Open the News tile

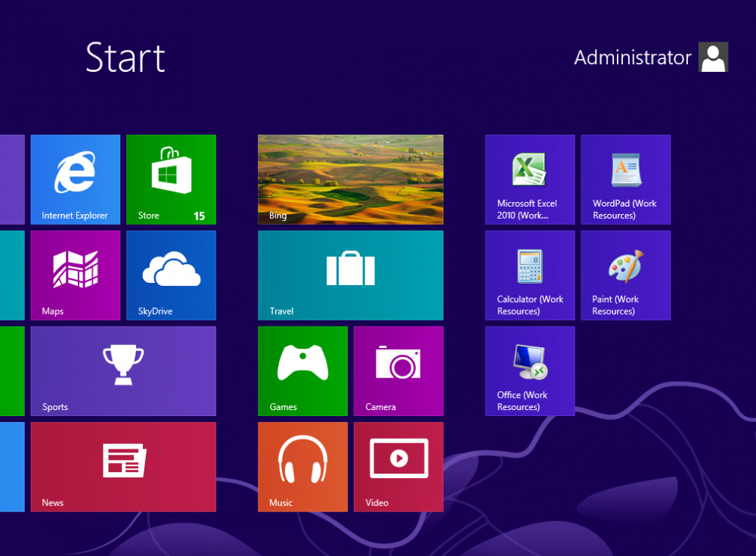[123, 467]
